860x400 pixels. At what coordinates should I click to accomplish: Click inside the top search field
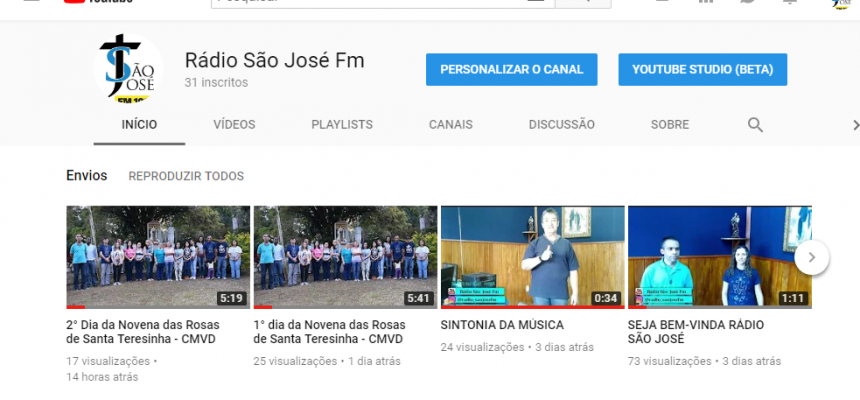383,3
